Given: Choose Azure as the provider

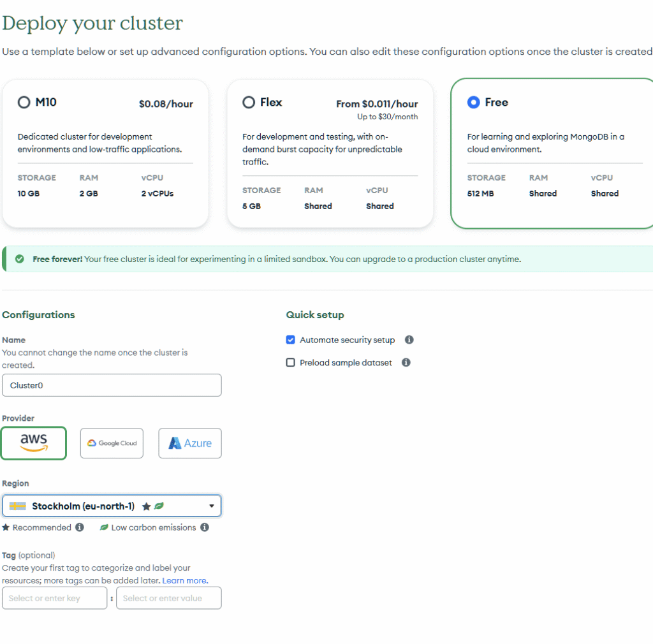Looking at the screenshot, I should [x=190, y=443].
